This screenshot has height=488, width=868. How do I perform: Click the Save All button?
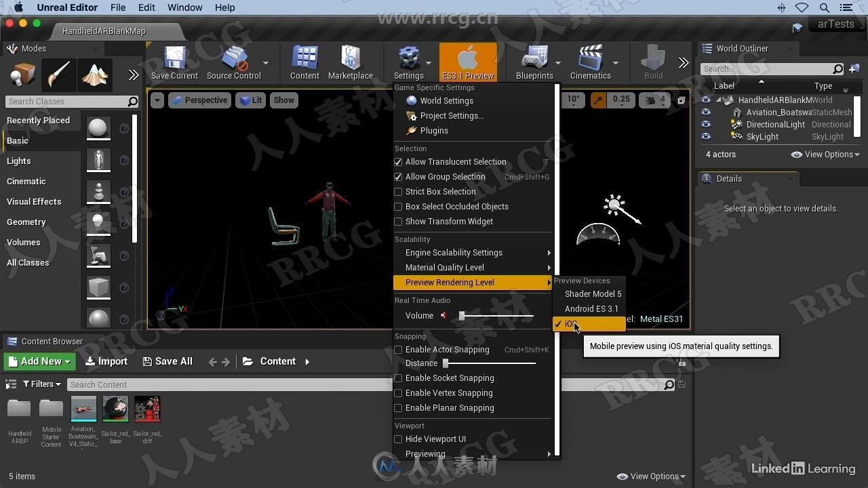pyautogui.click(x=167, y=361)
